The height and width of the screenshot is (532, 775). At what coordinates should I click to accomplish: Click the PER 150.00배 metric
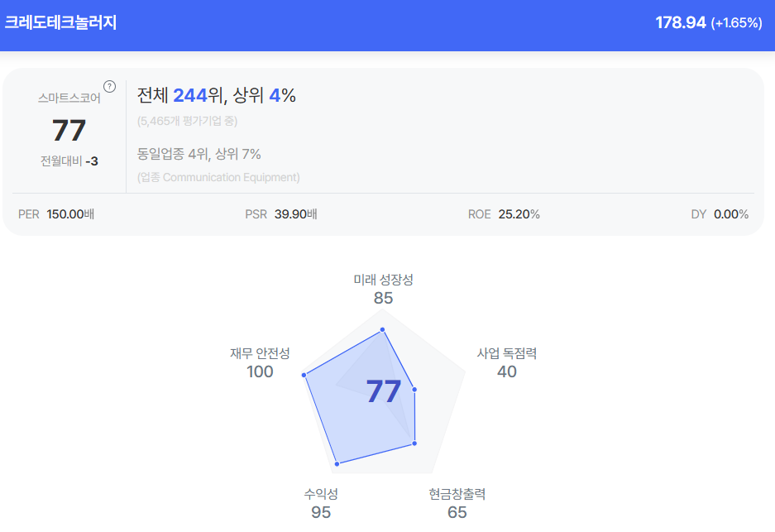[56, 214]
